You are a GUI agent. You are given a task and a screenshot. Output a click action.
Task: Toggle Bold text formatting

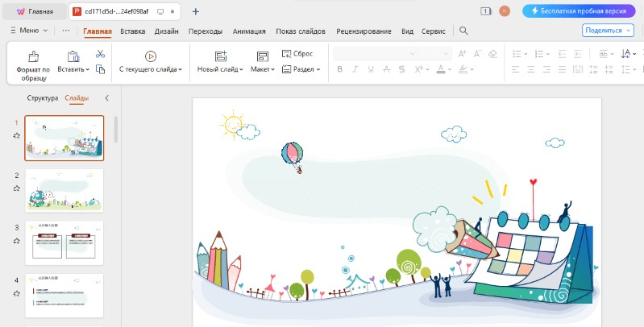pyautogui.click(x=340, y=69)
